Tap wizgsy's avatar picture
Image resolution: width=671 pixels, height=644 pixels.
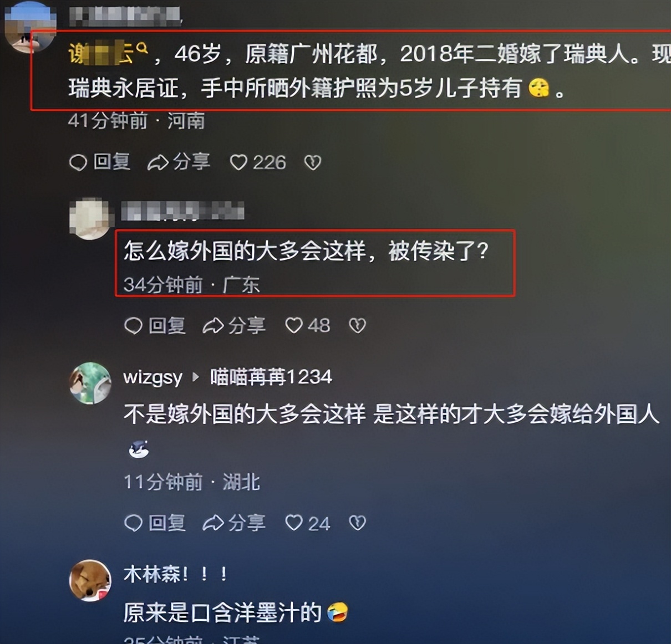coord(90,384)
